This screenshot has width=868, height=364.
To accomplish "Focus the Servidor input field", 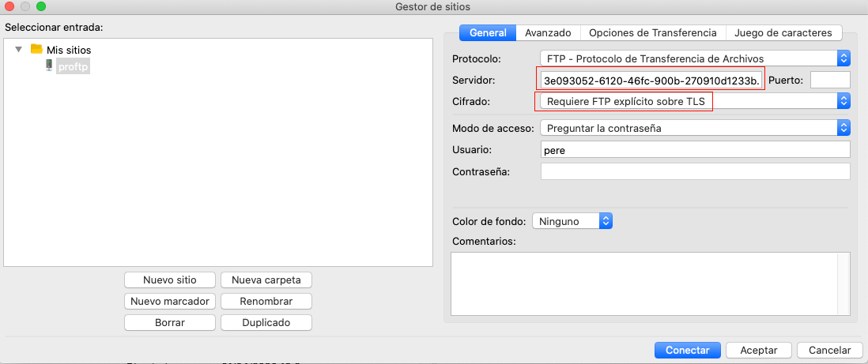I will click(x=652, y=81).
